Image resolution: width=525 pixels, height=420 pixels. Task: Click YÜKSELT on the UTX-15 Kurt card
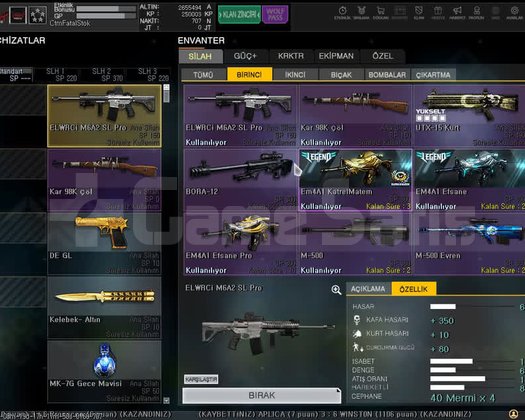(431, 115)
